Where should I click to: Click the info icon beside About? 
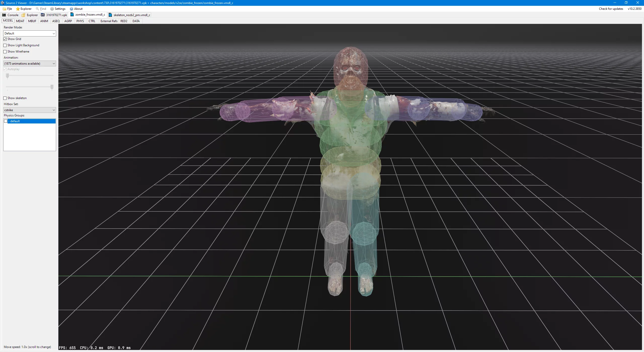71,9
